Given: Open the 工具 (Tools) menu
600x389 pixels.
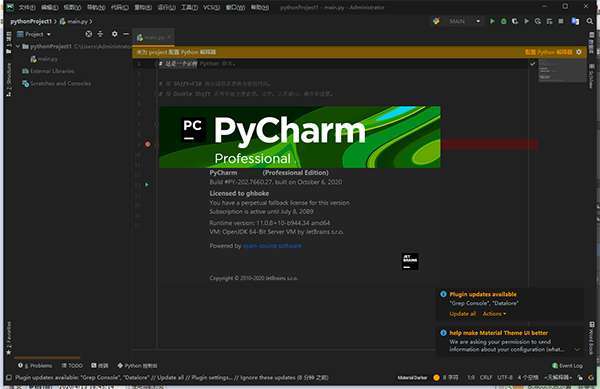Looking at the screenshot, I should click(x=189, y=7).
